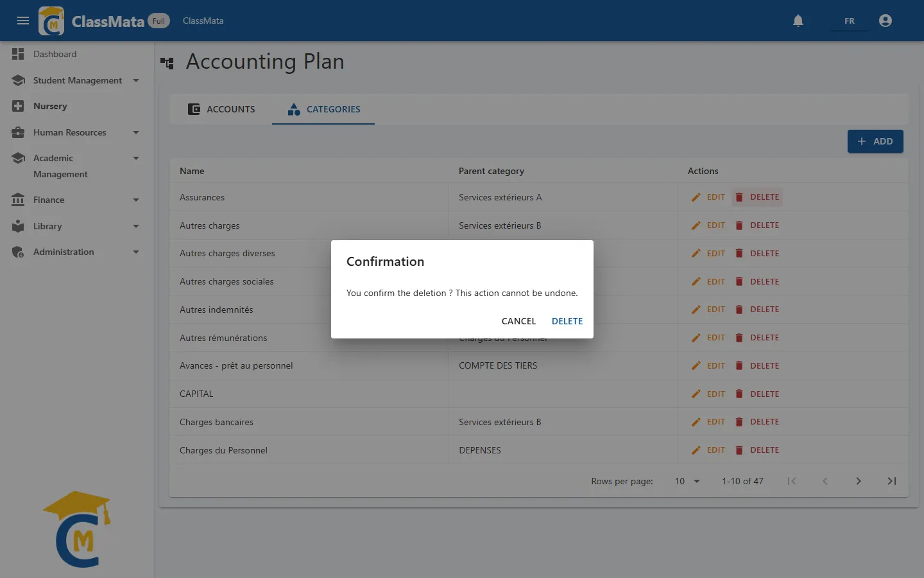924x578 pixels.
Task: Click the Student Management graduation cap icon
Action: coord(18,80)
